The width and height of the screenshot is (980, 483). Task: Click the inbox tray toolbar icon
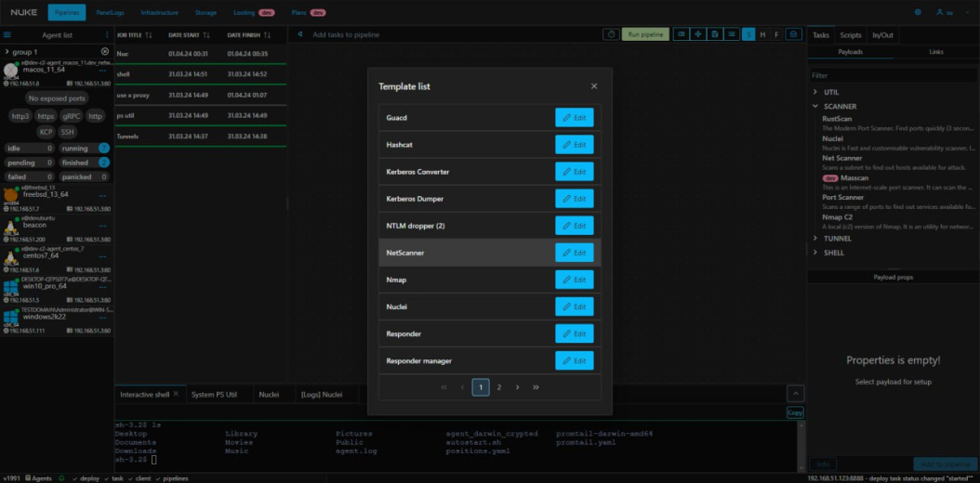point(794,34)
